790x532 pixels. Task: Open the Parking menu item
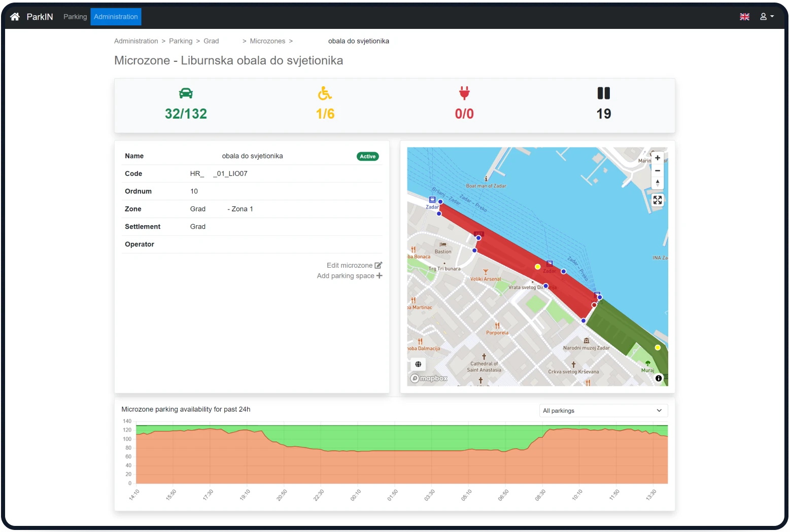(75, 17)
